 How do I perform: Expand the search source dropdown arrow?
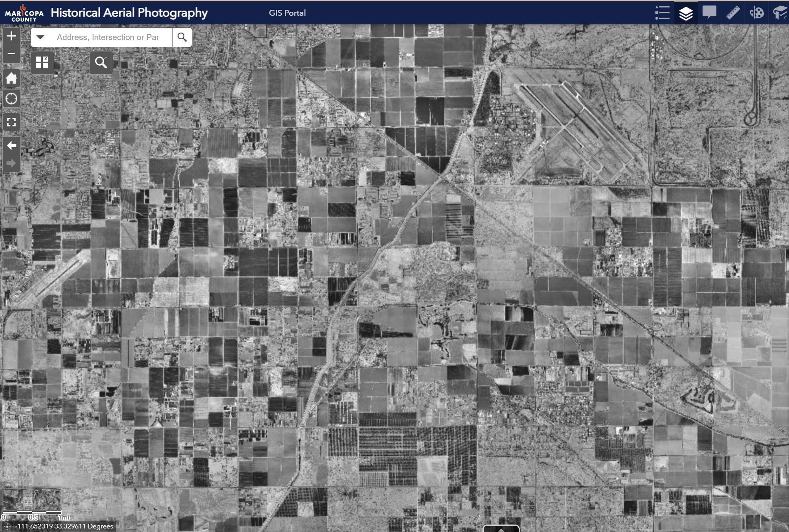pyautogui.click(x=40, y=37)
